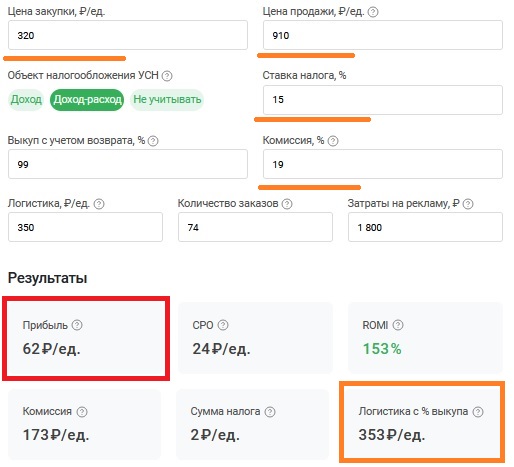Focus the Ставка налога input with 15
This screenshot has height=467, width=514.
(x=383, y=100)
